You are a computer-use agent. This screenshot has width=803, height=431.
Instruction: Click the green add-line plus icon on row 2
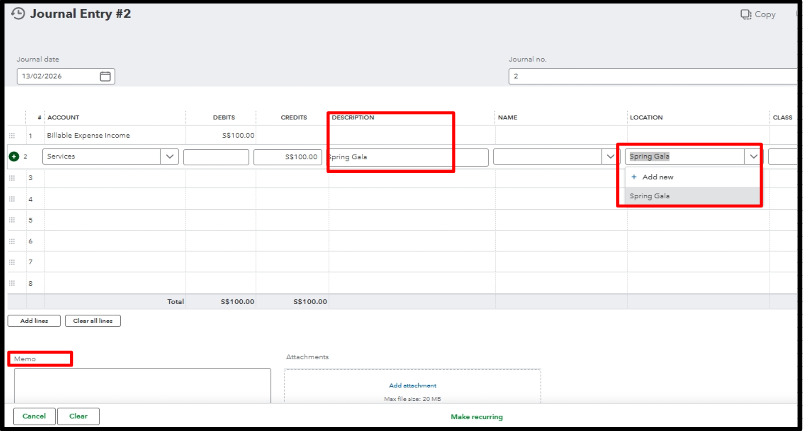tap(14, 156)
